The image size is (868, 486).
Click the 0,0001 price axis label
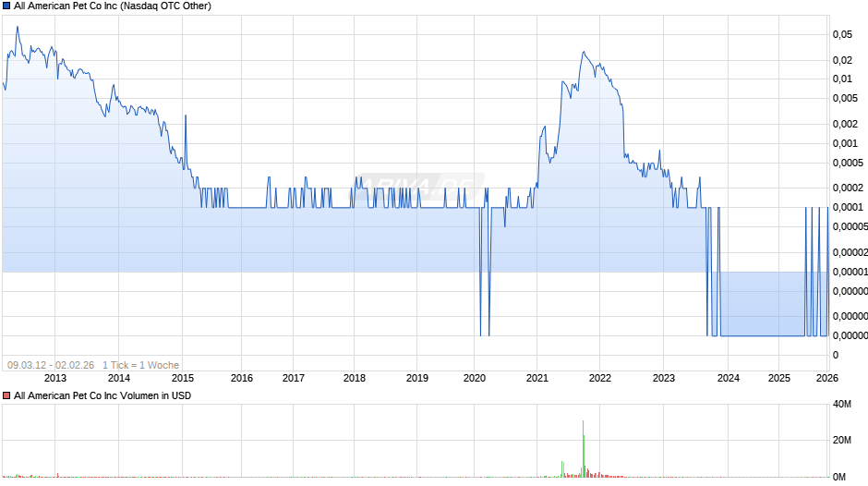(848, 207)
